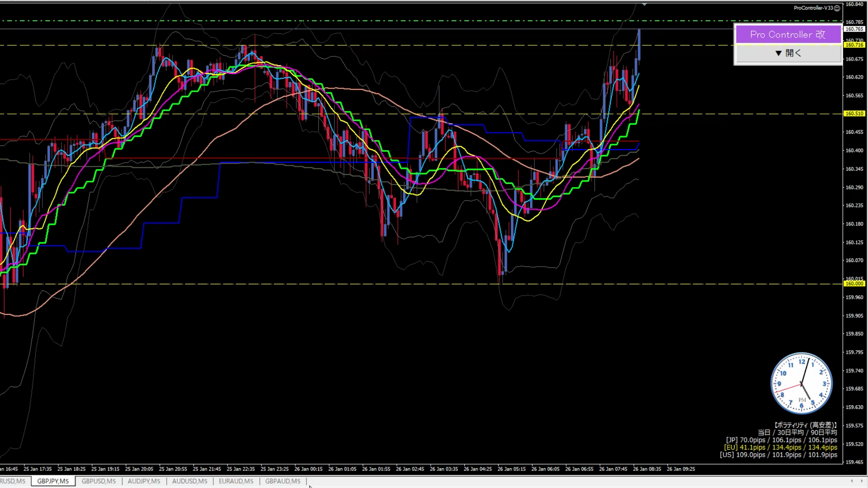Image resolution: width=868 pixels, height=488 pixels.
Task: Click the 160.400 price scale value
Action: tap(854, 150)
